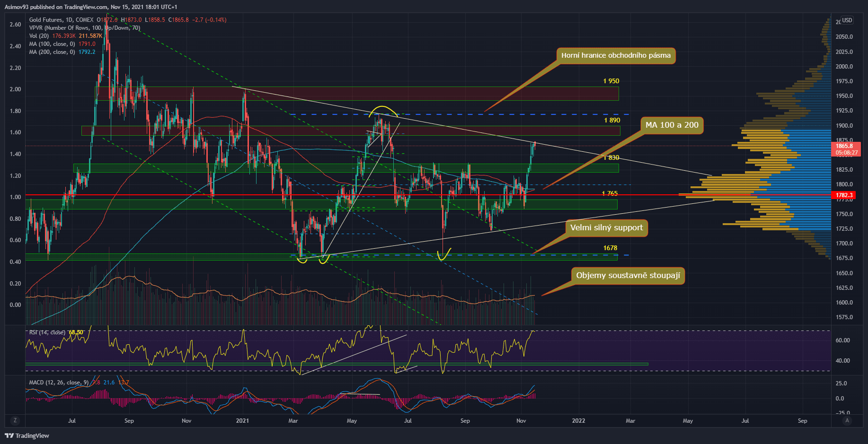Toggle the A auto-scale button
This screenshot has width=868, height=444.
[x=847, y=420]
